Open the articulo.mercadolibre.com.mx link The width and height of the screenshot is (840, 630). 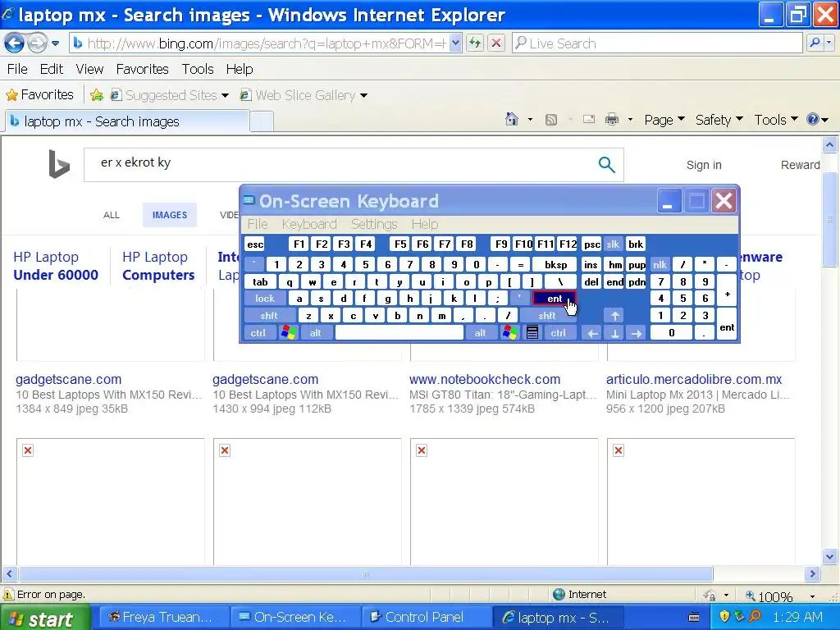694,379
